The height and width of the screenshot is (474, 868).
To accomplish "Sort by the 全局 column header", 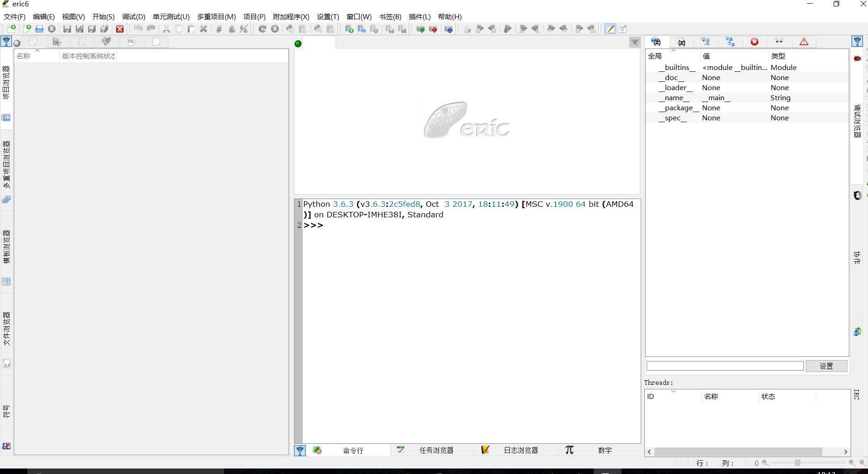I will [x=673, y=56].
